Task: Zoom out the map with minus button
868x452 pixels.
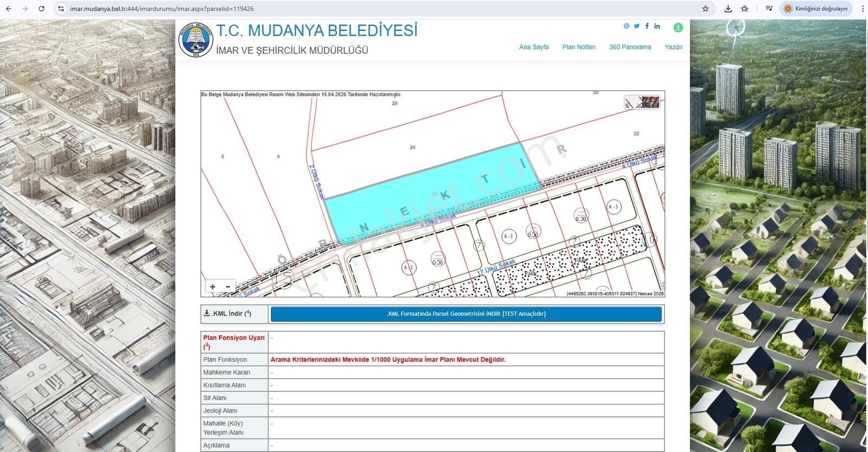Action: point(228,287)
